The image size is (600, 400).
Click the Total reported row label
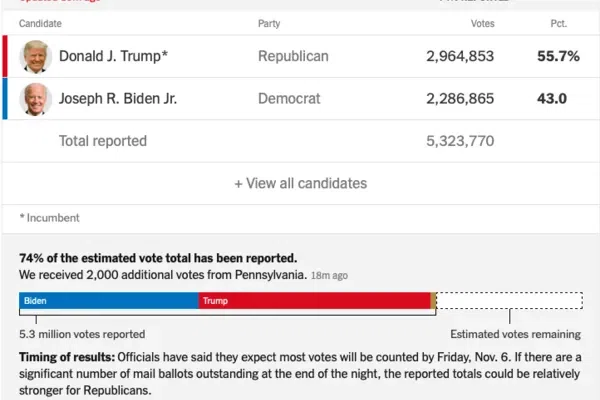(x=102, y=141)
